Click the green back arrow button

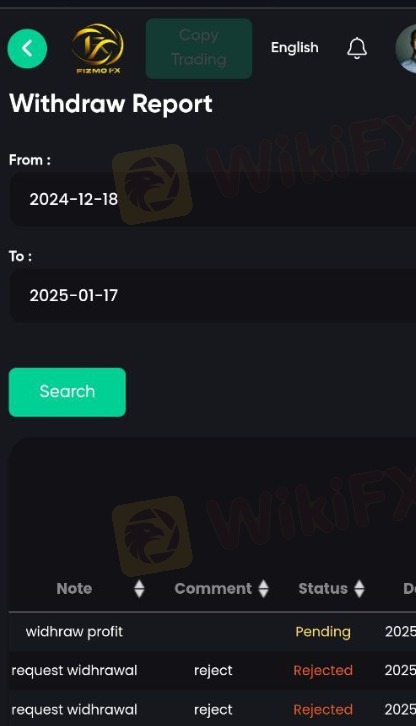(x=27, y=49)
